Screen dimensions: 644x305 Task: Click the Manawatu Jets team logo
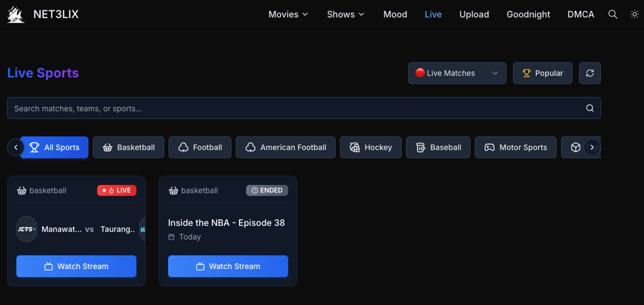coord(26,229)
